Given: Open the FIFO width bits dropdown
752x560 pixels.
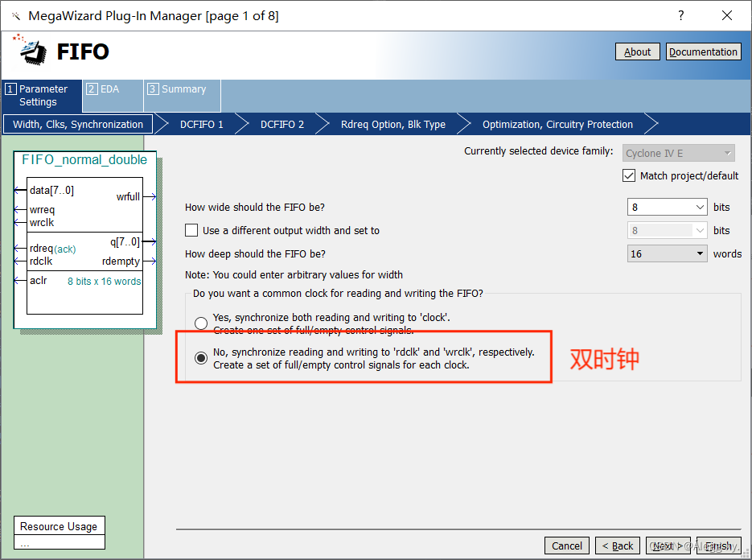Looking at the screenshot, I should coord(667,207).
